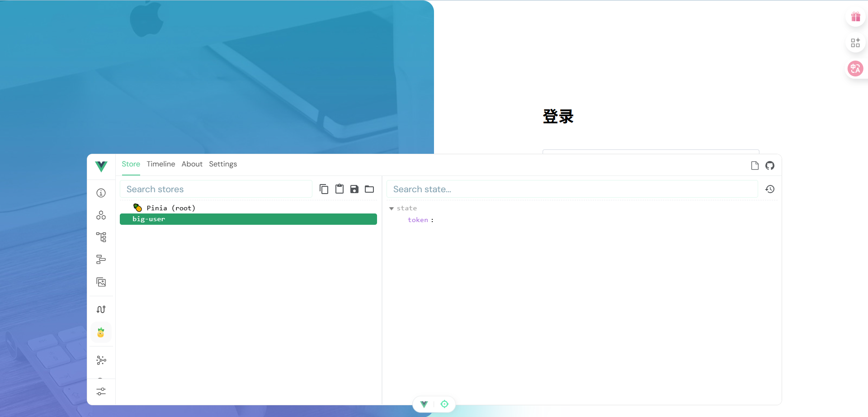Click the pink translate language icon
Viewport: 868px width, 417px height.
[855, 69]
